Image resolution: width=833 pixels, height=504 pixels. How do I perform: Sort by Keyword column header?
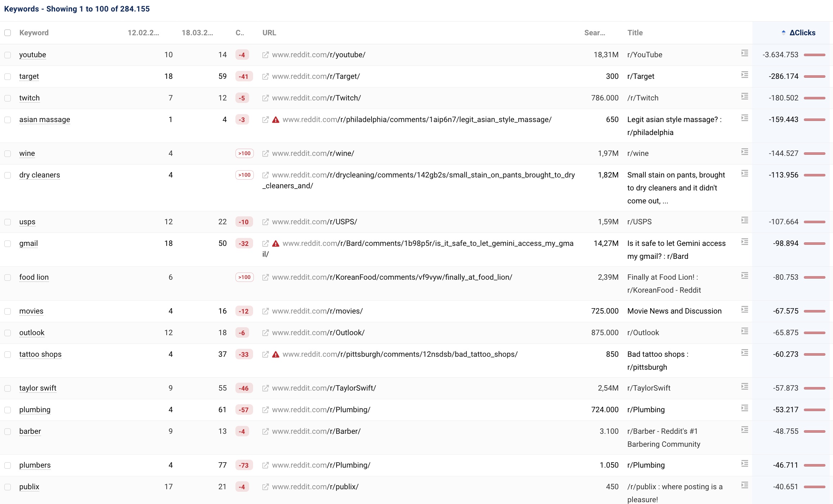point(34,33)
